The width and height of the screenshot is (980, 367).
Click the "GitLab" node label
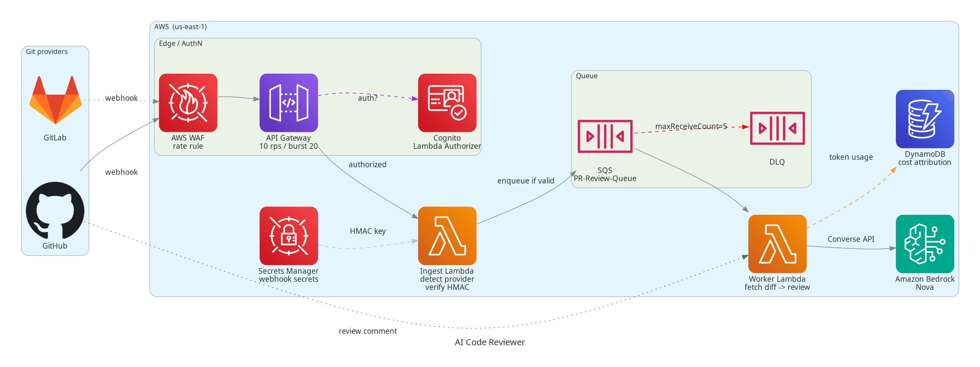pyautogui.click(x=55, y=138)
